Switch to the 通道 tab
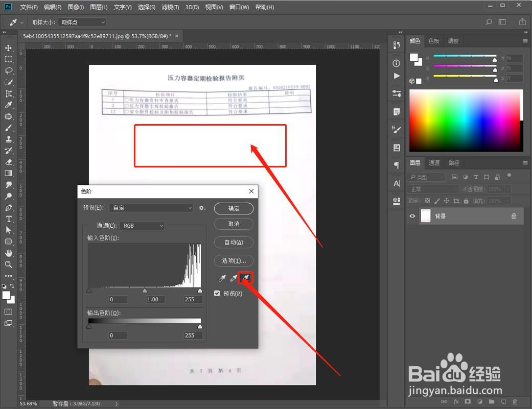Image resolution: width=532 pixels, height=409 pixels. pyautogui.click(x=434, y=163)
